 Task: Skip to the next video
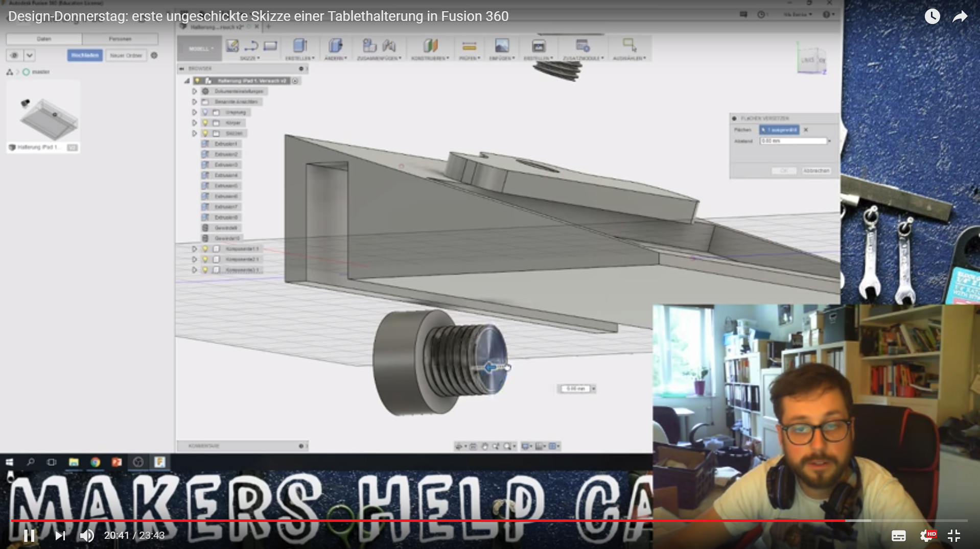[60, 535]
